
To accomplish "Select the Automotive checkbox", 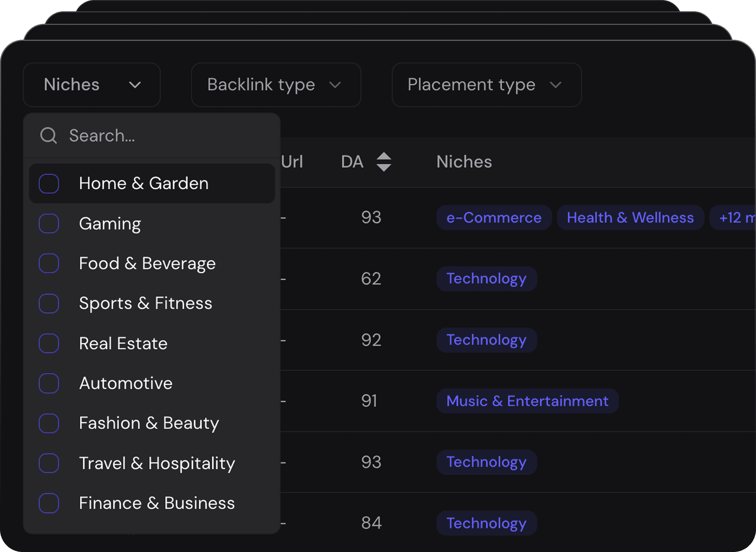I will [x=49, y=384].
